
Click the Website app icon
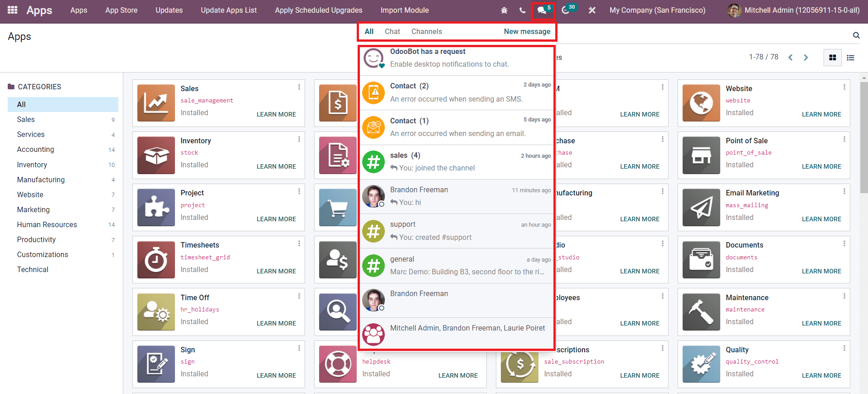point(701,103)
